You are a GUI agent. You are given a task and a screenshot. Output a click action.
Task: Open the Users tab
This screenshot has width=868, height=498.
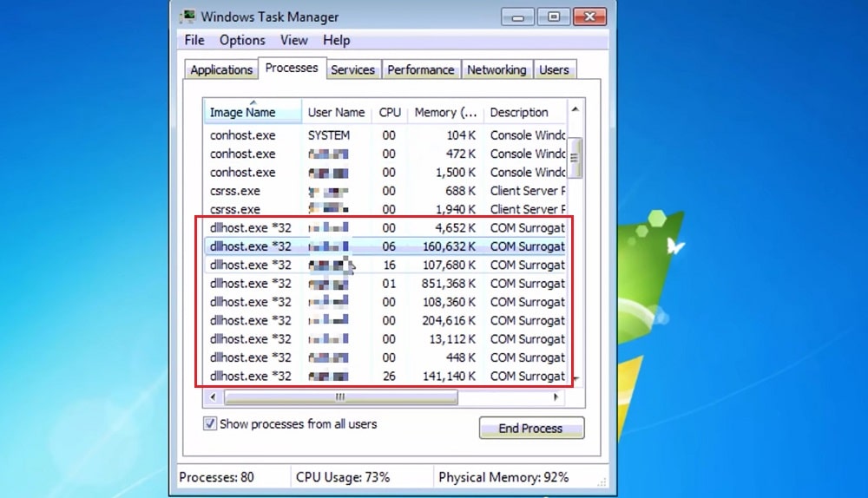point(554,69)
